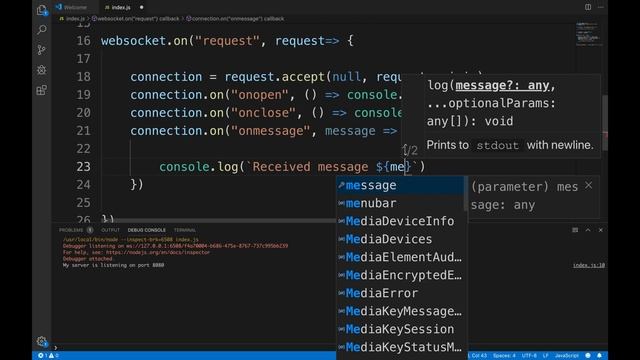Click the errors and warnings status indicator
This screenshot has height=360, width=640.
(48, 356)
